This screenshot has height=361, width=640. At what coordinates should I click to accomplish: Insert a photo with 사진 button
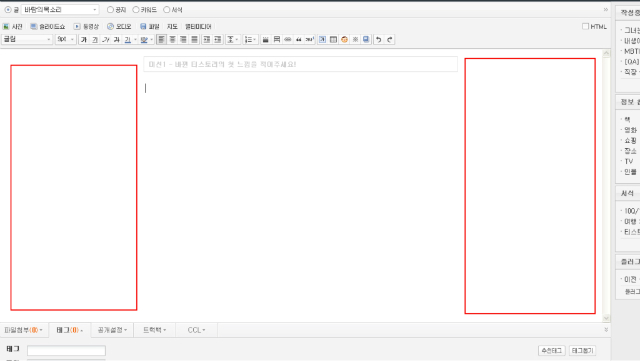click(x=13, y=27)
